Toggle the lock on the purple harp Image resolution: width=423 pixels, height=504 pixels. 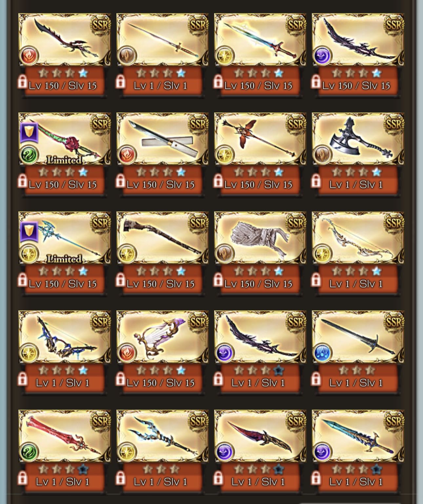120,379
